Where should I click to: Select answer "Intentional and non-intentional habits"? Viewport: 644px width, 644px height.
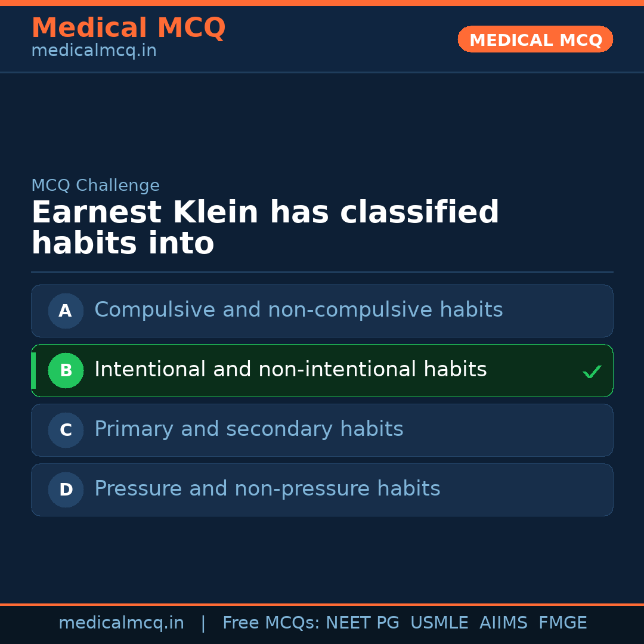[x=290, y=370]
